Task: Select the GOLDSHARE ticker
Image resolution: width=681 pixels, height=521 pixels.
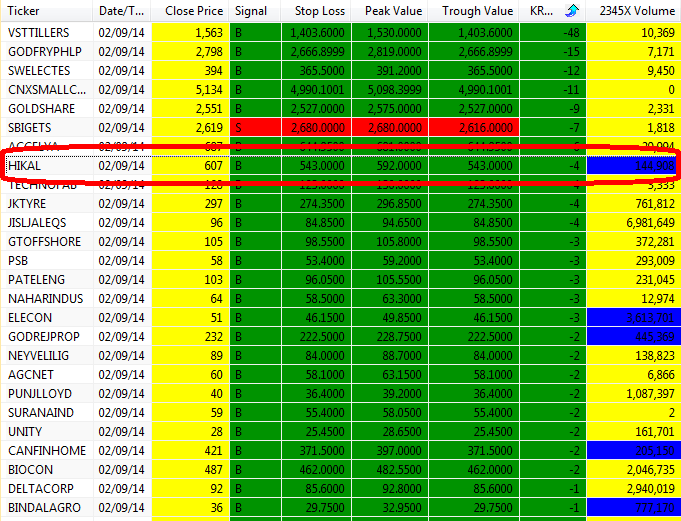Action: tap(42, 109)
